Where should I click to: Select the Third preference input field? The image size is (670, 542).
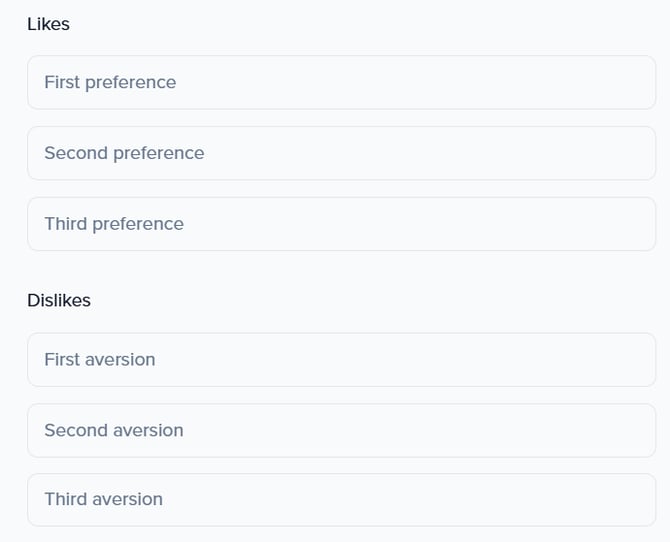(341, 224)
